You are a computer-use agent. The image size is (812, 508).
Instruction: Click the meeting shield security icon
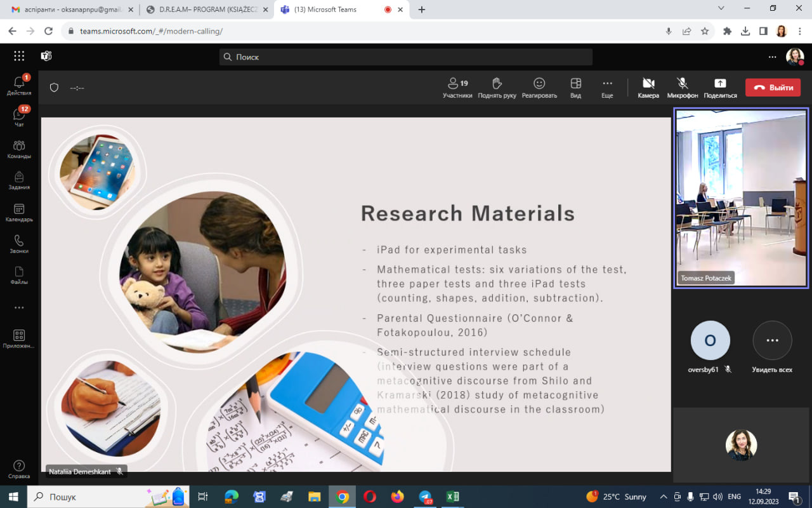(55, 88)
